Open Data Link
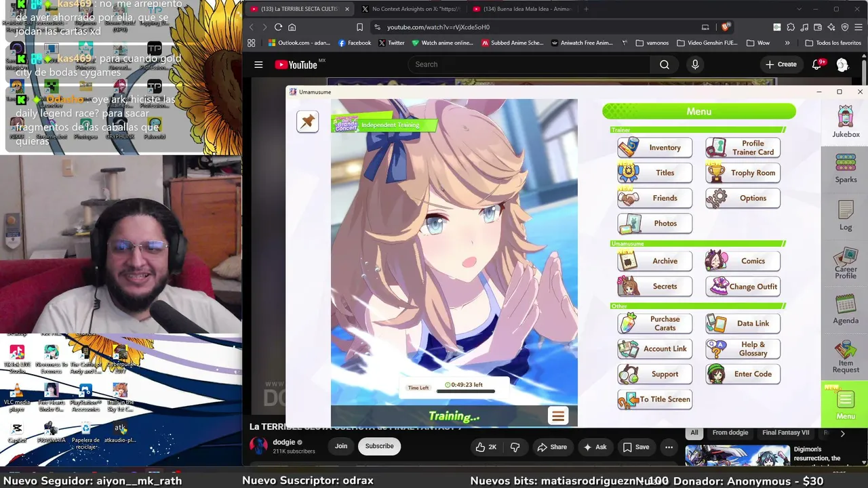Image resolution: width=868 pixels, height=488 pixels. [x=743, y=323]
